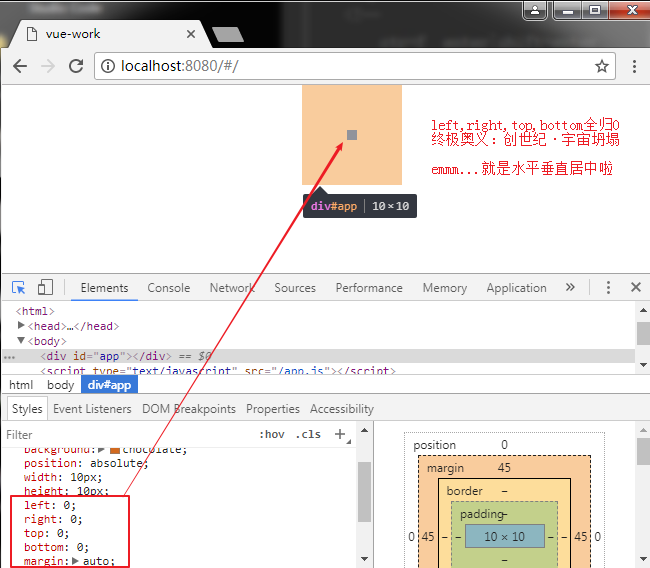Screen dimensions: 650x568
Task: Click the DOM tree scroll down arrow
Action: 643,365
